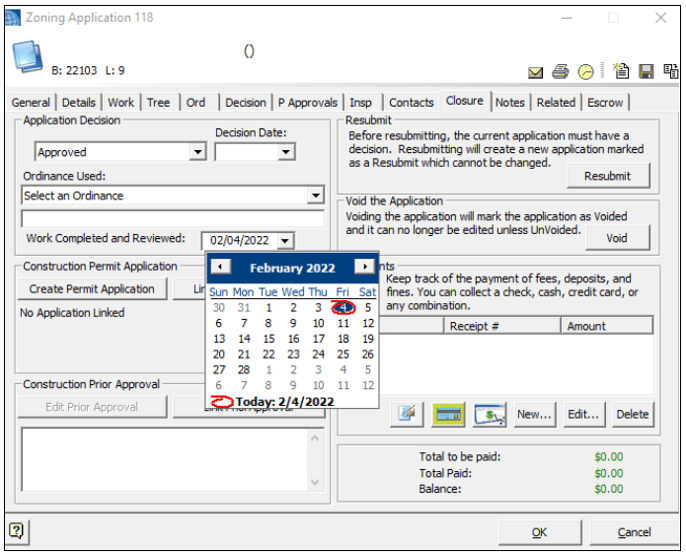Select February 6 in the calendar
The image size is (686, 556).
pos(219,323)
